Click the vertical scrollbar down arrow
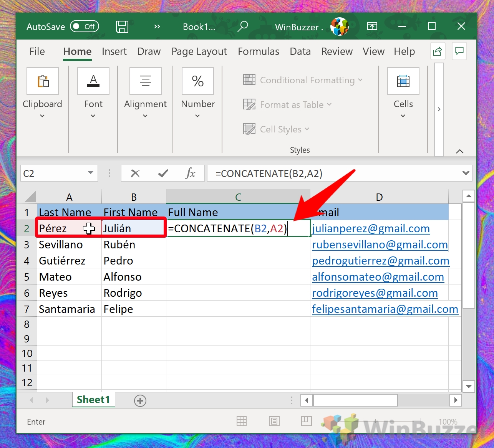The height and width of the screenshot is (448, 494). click(469, 386)
